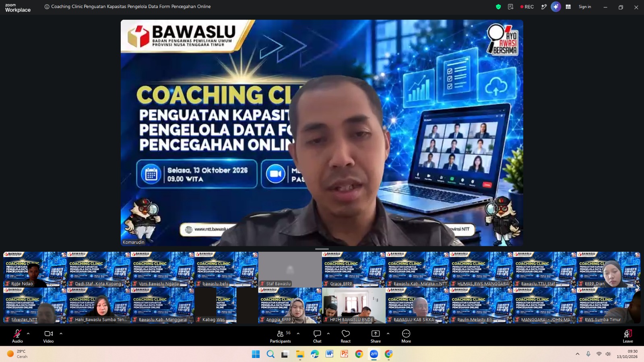Viewport: 644px width, 362px height.
Task: Show meeting info via the info icon
Action: click(47, 7)
